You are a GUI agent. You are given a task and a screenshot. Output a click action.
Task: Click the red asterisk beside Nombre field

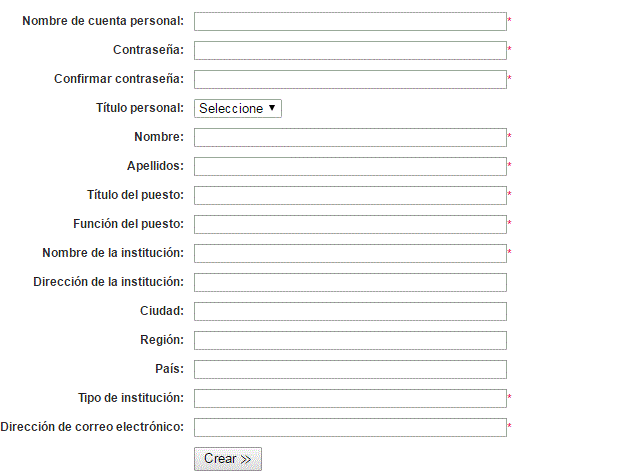tap(509, 136)
